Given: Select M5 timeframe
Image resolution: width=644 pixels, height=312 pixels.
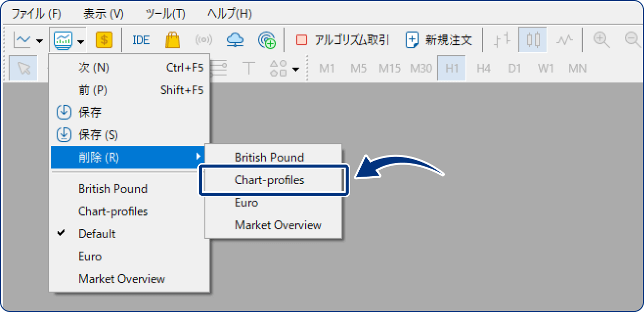Looking at the screenshot, I should point(358,68).
